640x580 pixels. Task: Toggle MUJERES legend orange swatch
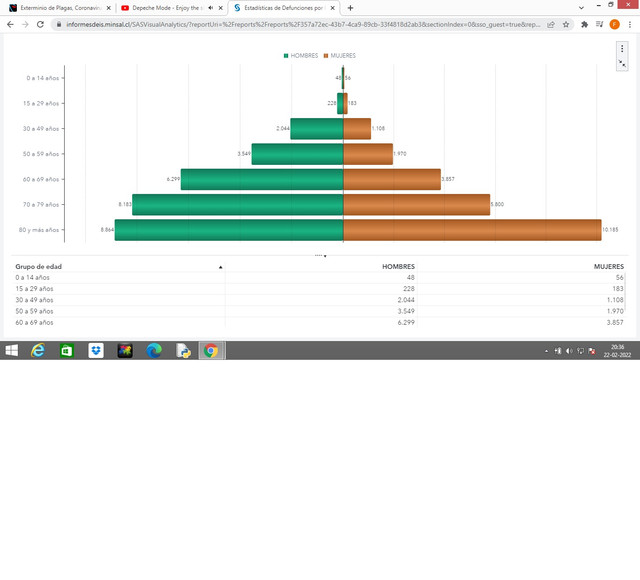tap(326, 56)
